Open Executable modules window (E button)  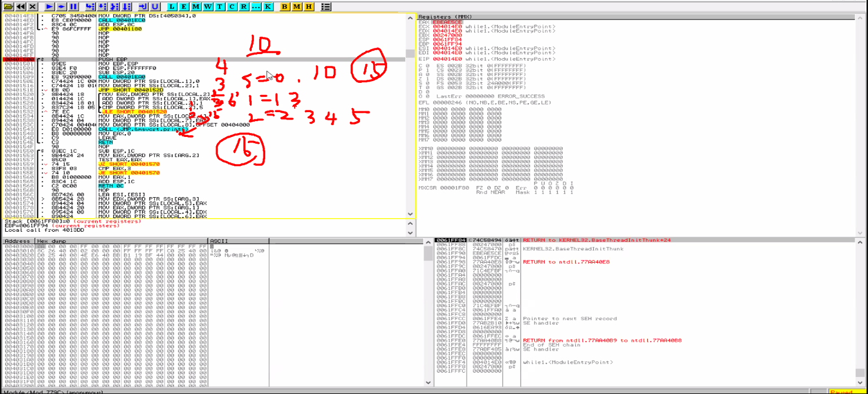(183, 6)
